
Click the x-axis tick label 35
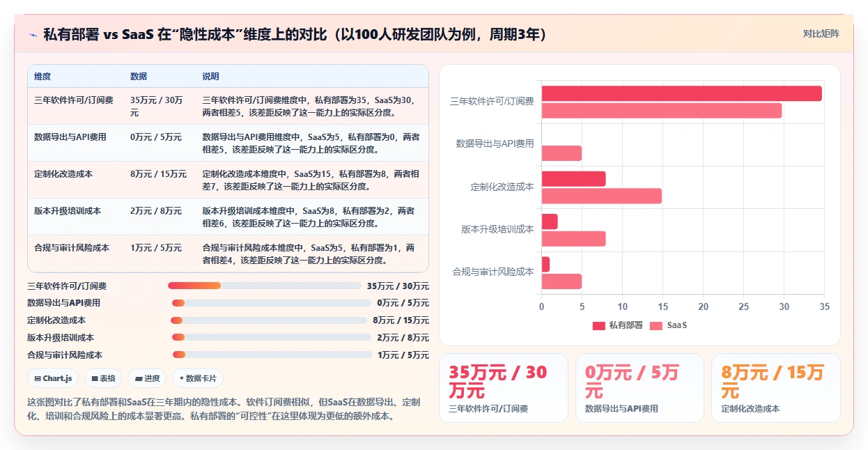coord(824,307)
